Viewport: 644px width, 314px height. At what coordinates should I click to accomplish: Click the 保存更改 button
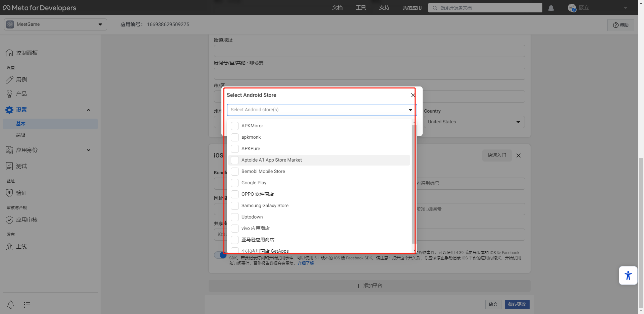pyautogui.click(x=517, y=304)
